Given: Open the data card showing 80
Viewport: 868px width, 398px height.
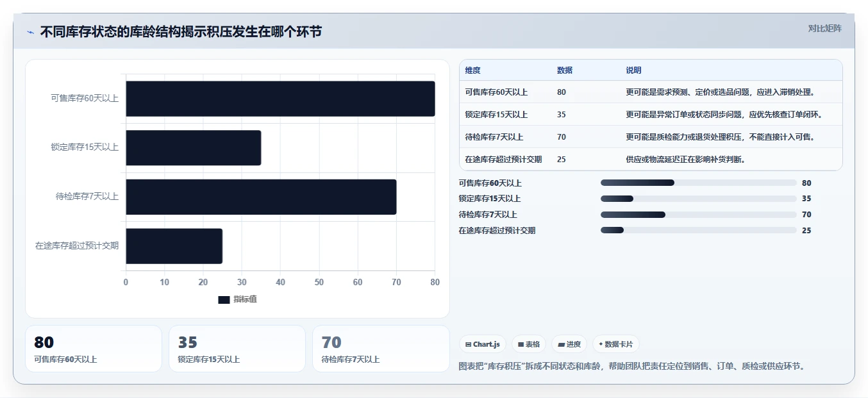Looking at the screenshot, I should point(94,349).
